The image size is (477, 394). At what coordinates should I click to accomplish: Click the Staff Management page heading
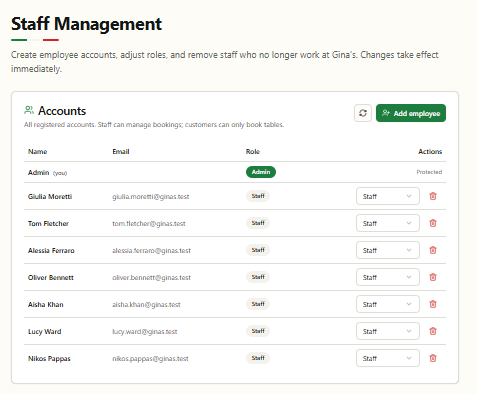pyautogui.click(x=86, y=24)
